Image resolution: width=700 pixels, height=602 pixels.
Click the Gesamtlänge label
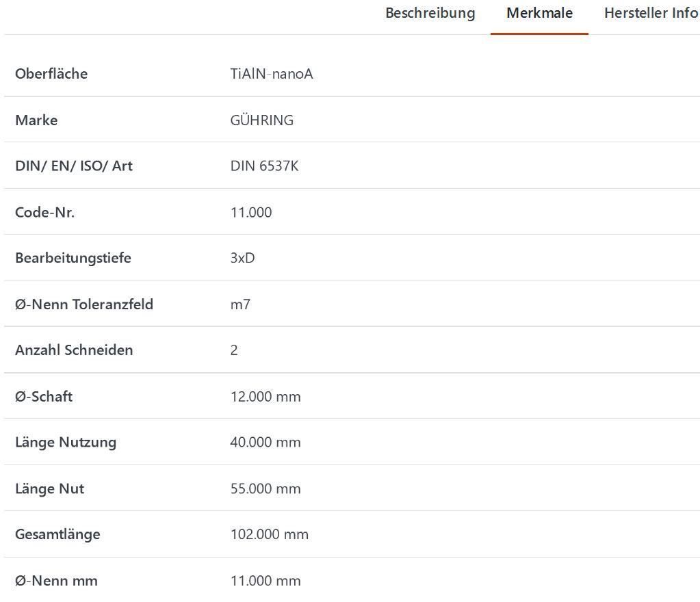pyautogui.click(x=57, y=534)
